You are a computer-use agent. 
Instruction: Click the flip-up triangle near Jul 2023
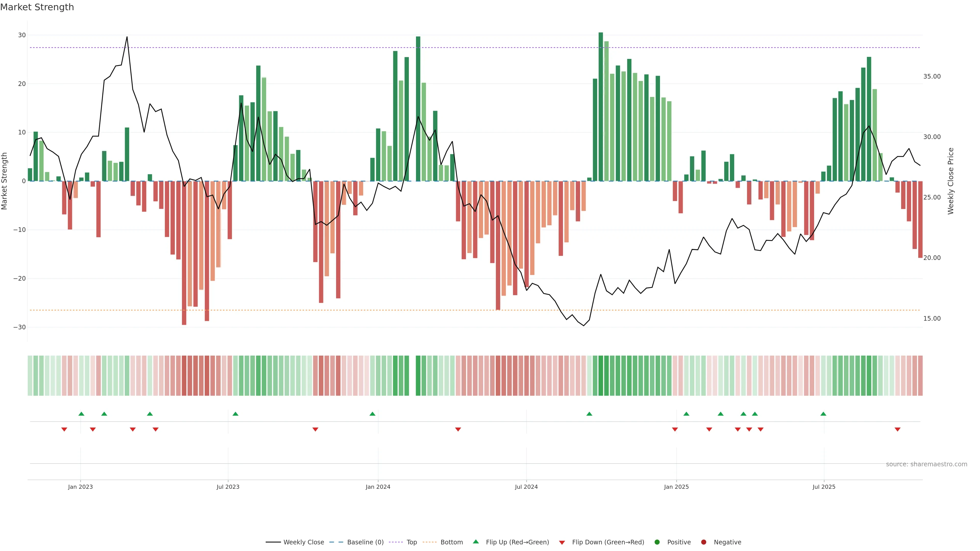(236, 414)
